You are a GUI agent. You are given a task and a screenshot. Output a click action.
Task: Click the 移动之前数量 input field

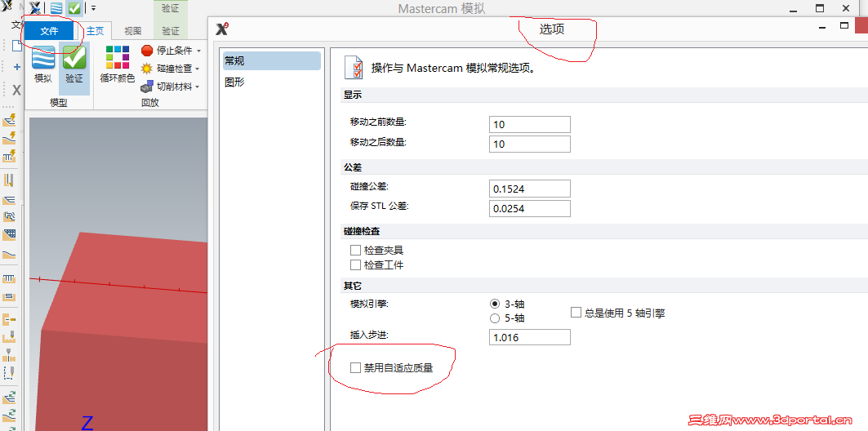click(x=530, y=125)
